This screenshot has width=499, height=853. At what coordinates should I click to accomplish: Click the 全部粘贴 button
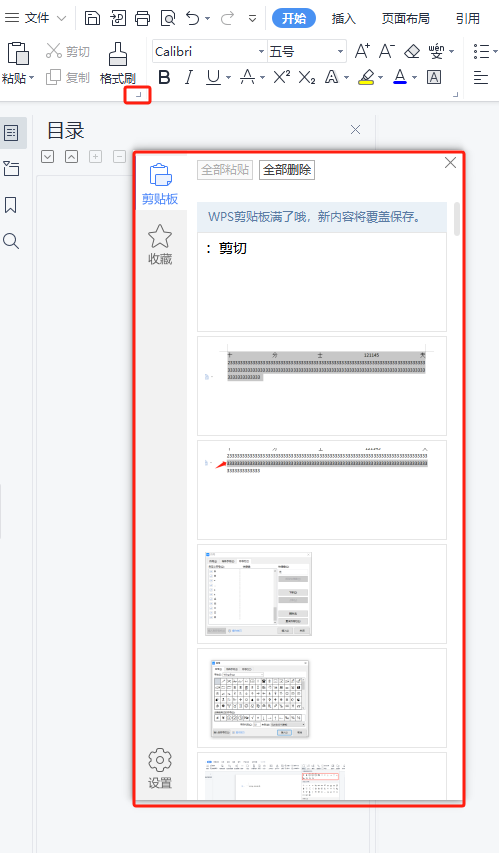click(225, 170)
